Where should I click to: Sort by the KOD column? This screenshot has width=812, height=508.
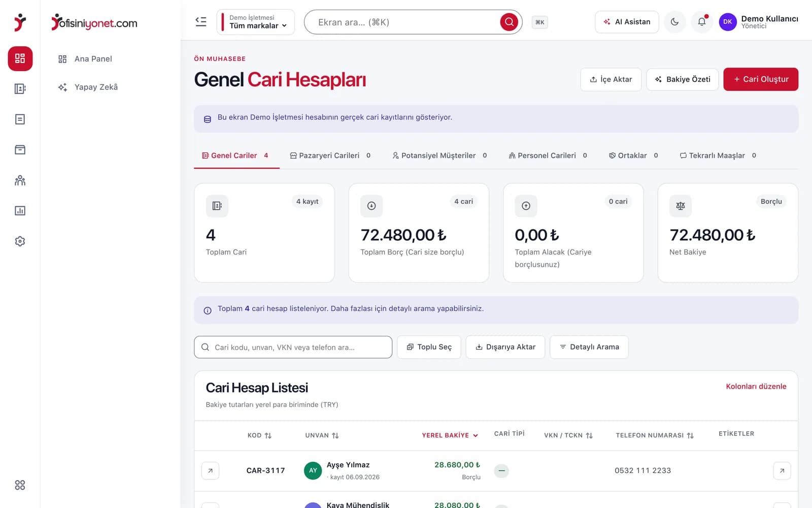pyautogui.click(x=259, y=435)
